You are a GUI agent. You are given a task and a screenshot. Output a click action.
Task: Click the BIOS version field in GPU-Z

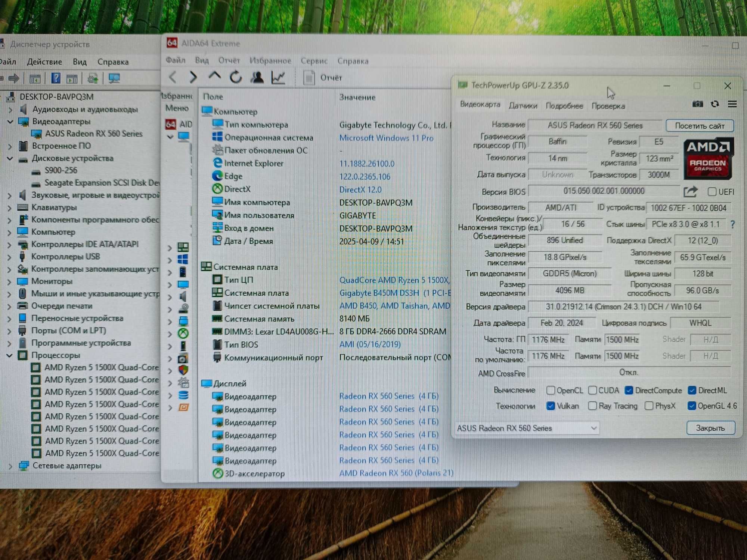pos(604,191)
